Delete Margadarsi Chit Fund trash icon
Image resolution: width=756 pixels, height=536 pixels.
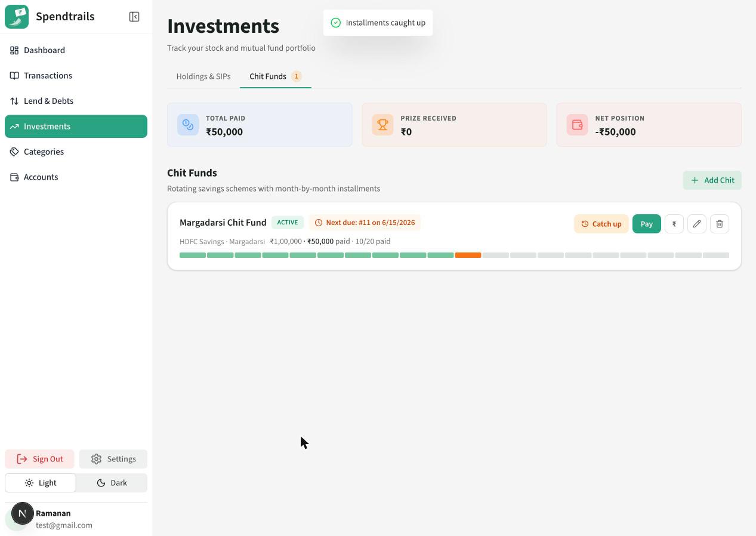coord(720,224)
